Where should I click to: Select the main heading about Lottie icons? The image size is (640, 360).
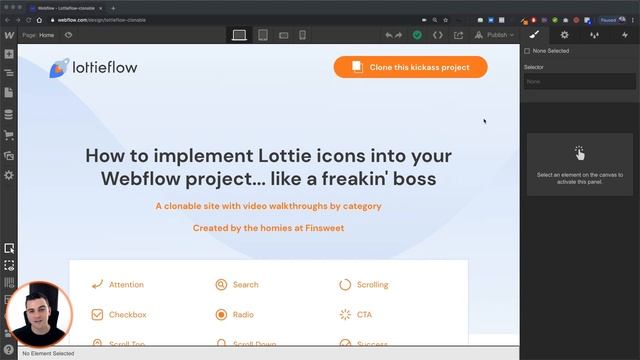click(x=269, y=167)
